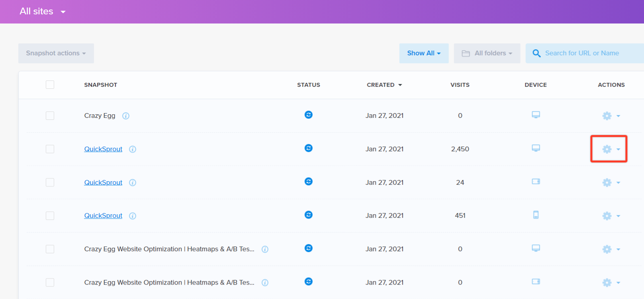644x299 pixels.
Task: Open gear actions for QuickSprout with 2,450 visits
Action: tap(611, 149)
